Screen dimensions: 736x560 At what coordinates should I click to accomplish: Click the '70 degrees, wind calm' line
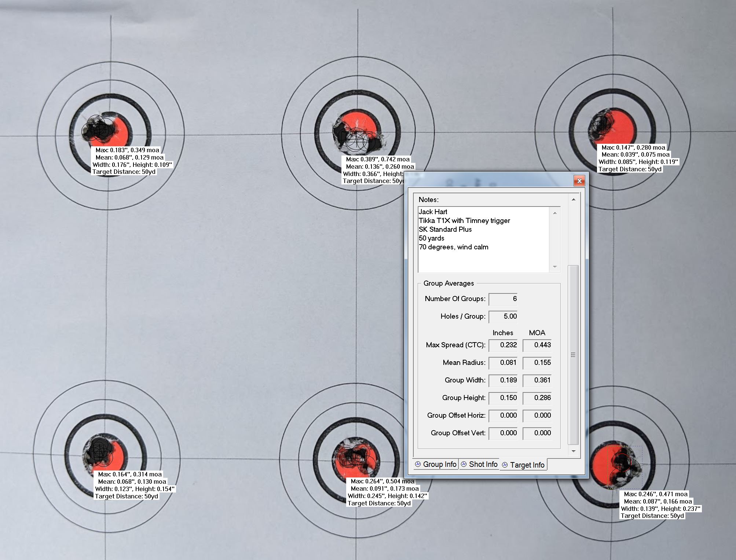click(454, 247)
